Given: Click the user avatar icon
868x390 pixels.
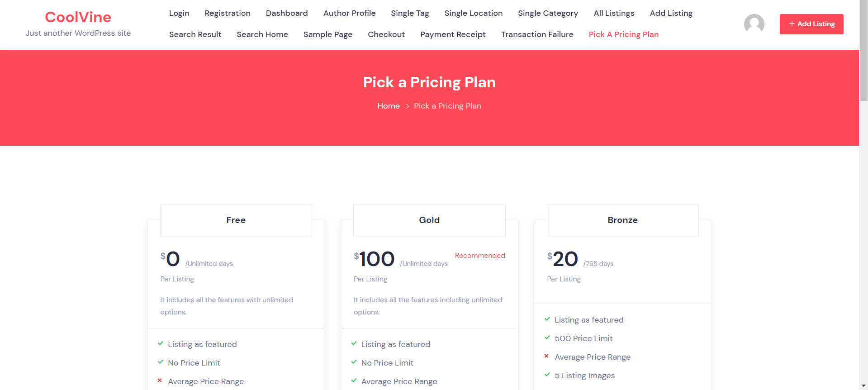Looking at the screenshot, I should (754, 24).
